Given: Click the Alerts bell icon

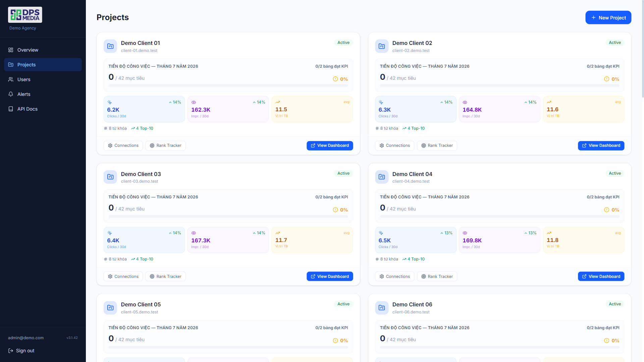Looking at the screenshot, I should coord(11,94).
